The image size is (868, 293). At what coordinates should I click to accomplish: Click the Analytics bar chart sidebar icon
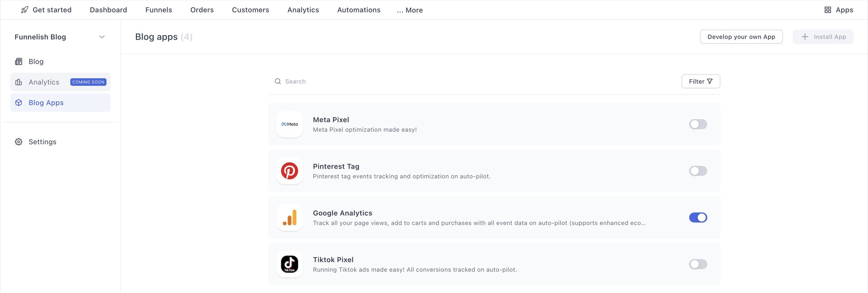19,82
